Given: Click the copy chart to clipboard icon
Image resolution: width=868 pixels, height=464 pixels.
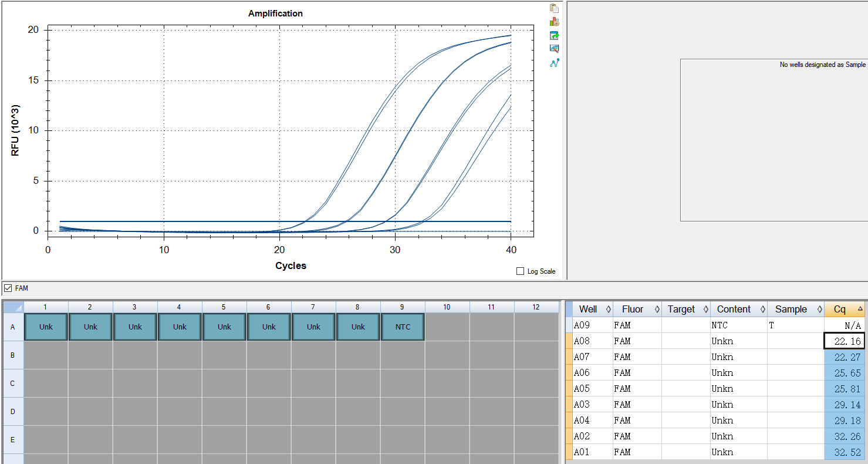Looking at the screenshot, I should pyautogui.click(x=554, y=8).
